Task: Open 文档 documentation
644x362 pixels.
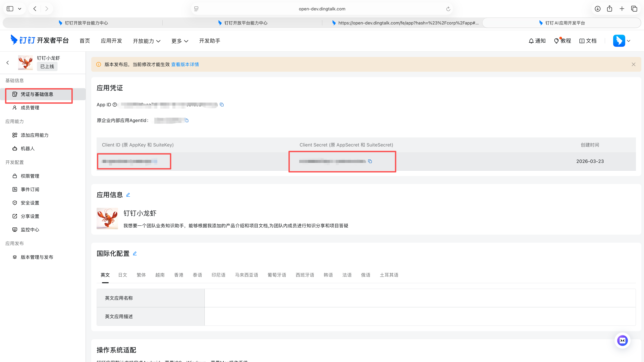Action: (588, 41)
